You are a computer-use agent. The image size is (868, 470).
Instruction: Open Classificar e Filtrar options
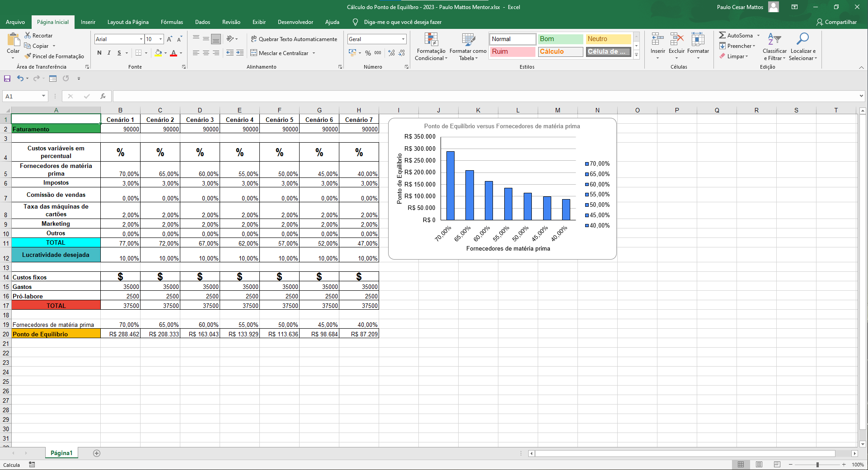tap(774, 47)
